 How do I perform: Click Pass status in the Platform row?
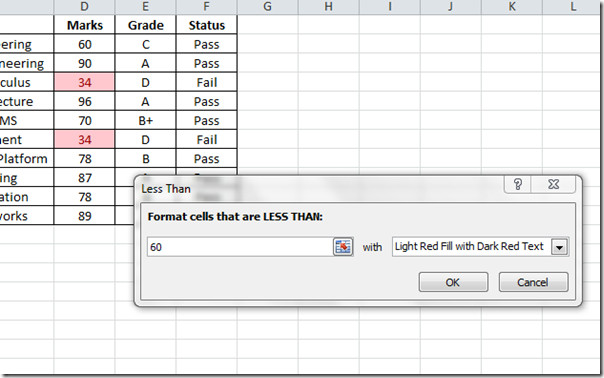point(206,159)
